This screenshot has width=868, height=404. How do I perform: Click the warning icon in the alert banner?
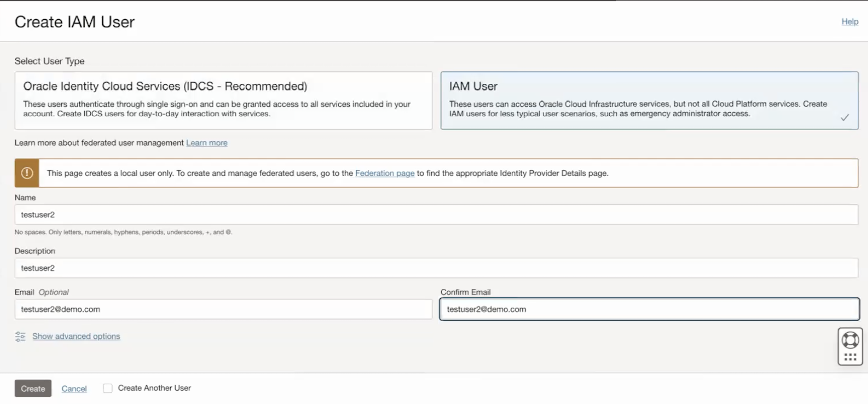[x=27, y=173]
